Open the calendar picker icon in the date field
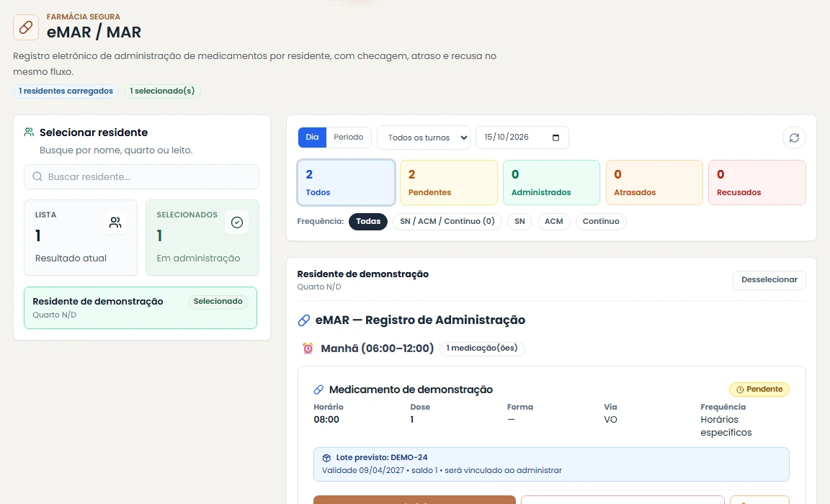This screenshot has height=504, width=830. coord(555,138)
